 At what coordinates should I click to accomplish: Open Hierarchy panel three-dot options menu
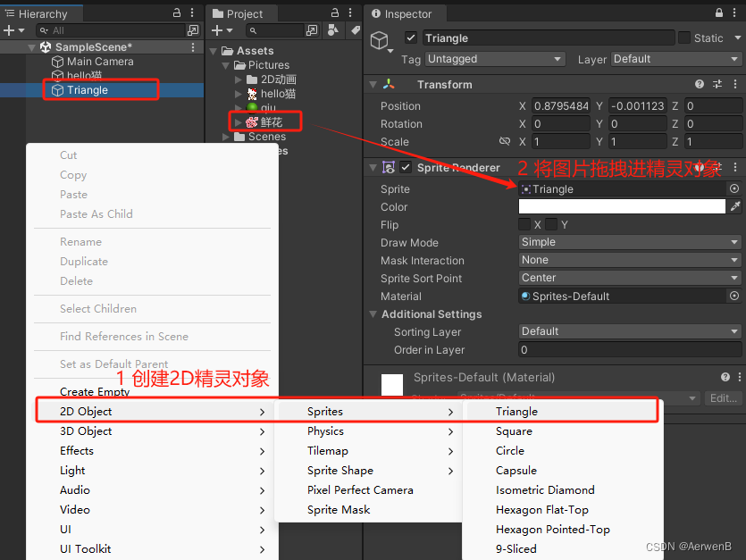[x=192, y=13]
